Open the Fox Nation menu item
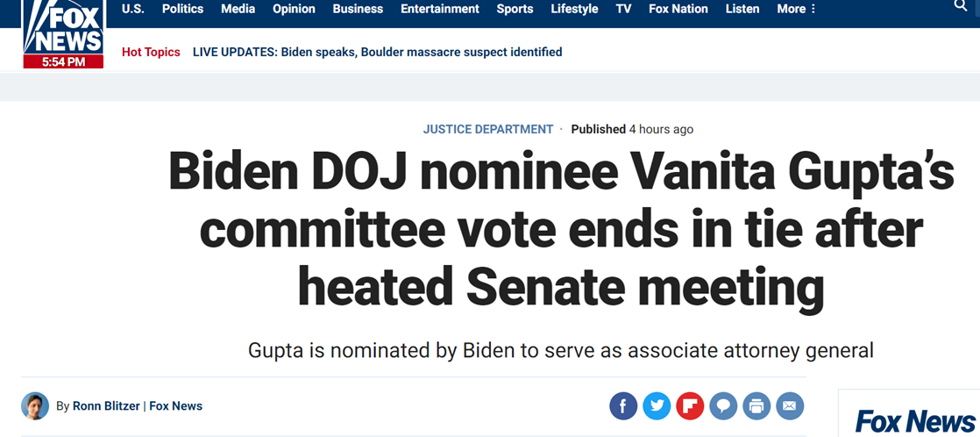The image size is (980, 437). point(678,9)
